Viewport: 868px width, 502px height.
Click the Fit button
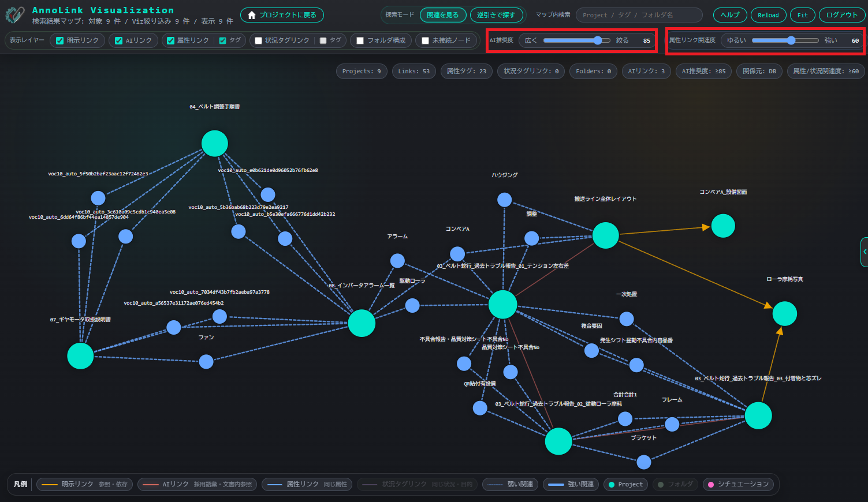click(x=803, y=15)
